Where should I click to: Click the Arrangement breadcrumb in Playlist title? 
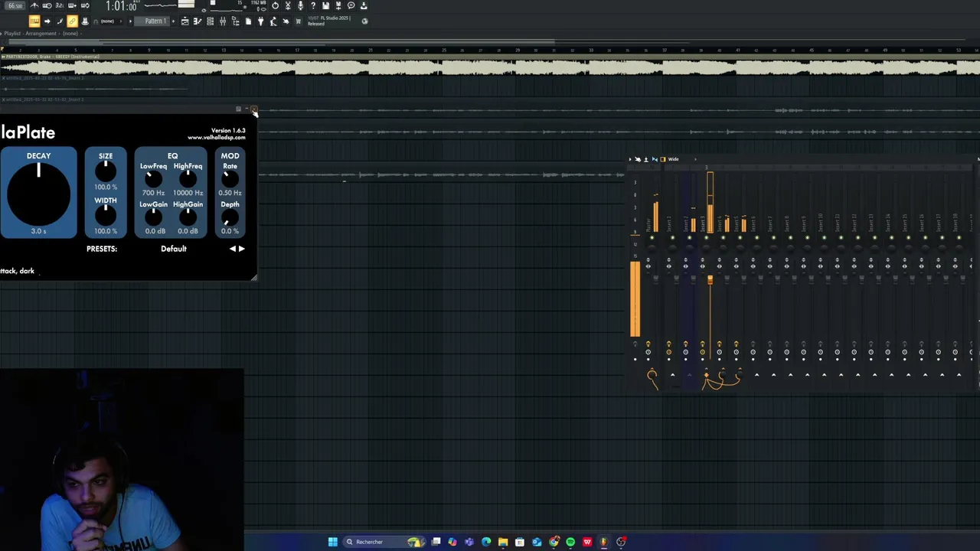coord(41,34)
